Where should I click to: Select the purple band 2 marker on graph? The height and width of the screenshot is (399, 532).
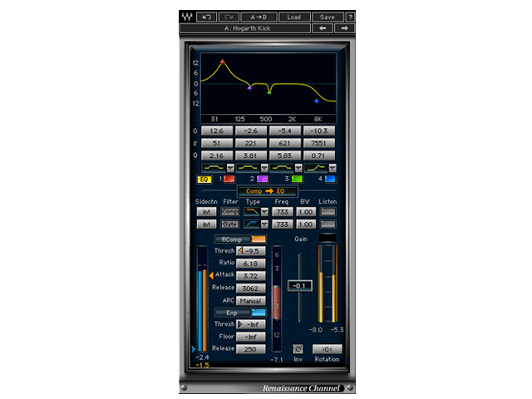point(249,88)
